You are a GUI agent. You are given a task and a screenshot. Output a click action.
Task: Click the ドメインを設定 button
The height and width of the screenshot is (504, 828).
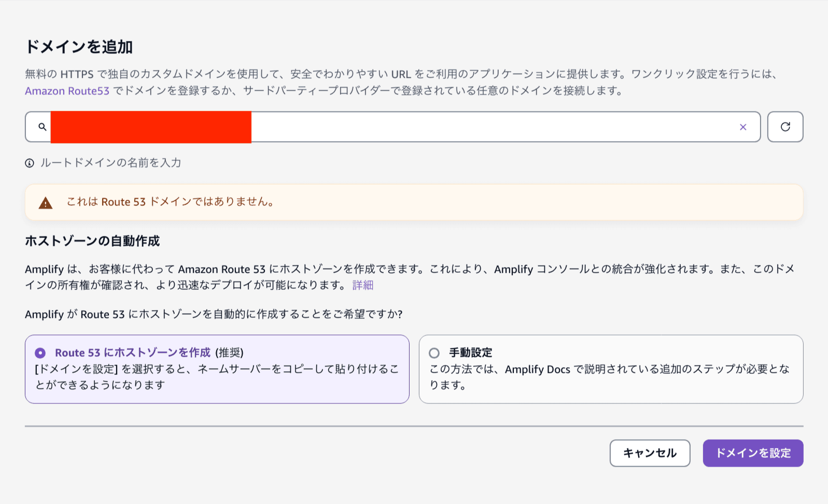click(x=753, y=453)
